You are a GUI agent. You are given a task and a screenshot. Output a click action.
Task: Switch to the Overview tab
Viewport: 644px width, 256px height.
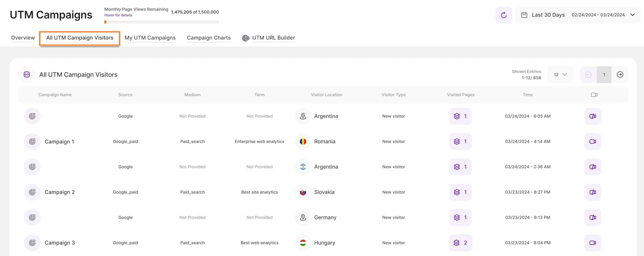(23, 38)
